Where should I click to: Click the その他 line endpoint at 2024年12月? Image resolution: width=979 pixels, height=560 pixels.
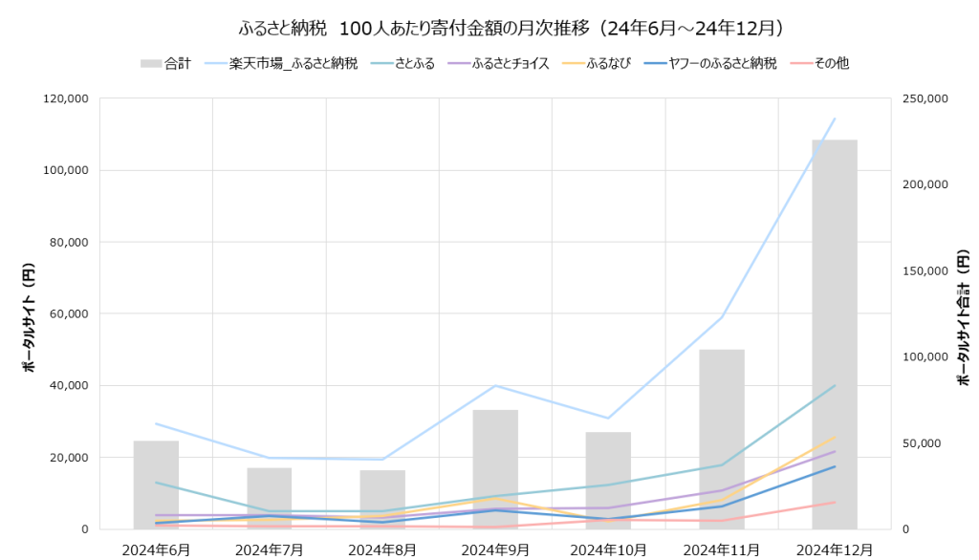[x=835, y=502]
